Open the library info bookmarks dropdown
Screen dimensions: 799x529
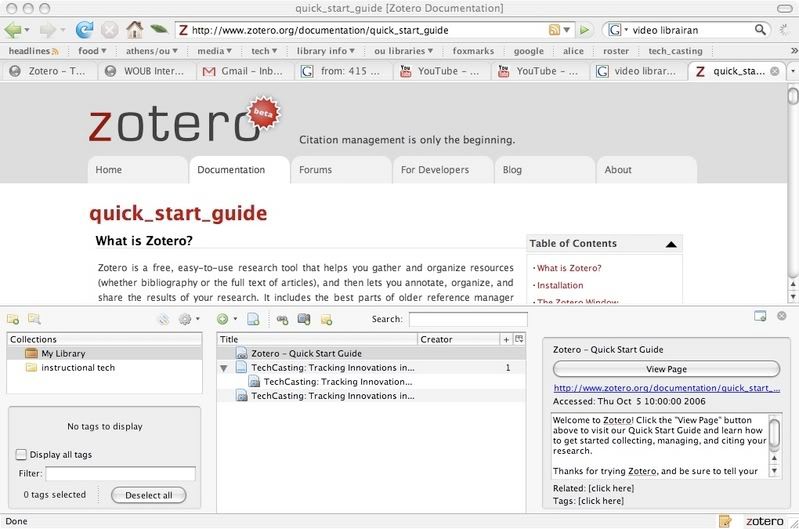click(326, 51)
